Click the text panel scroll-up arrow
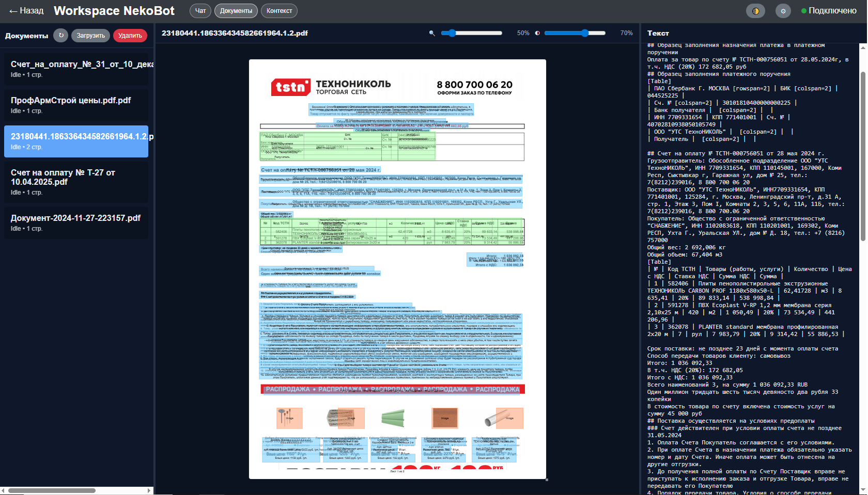The width and height of the screenshot is (868, 495). click(863, 47)
